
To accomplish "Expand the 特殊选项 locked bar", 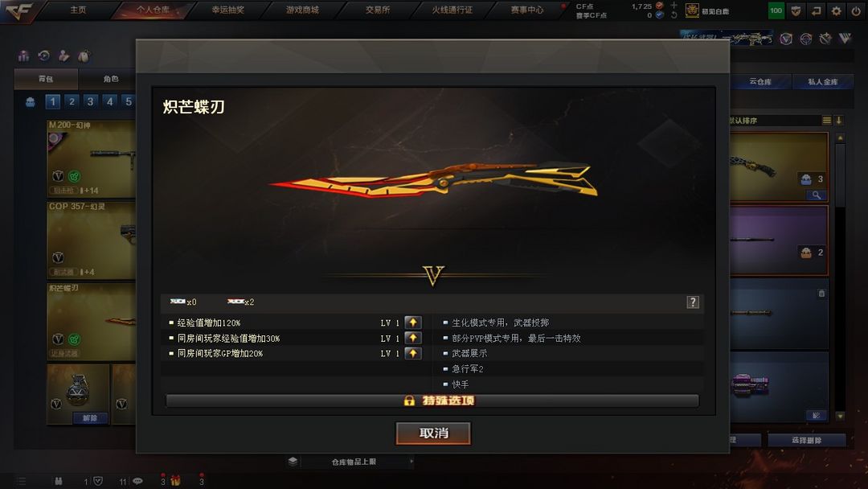I will pos(432,401).
